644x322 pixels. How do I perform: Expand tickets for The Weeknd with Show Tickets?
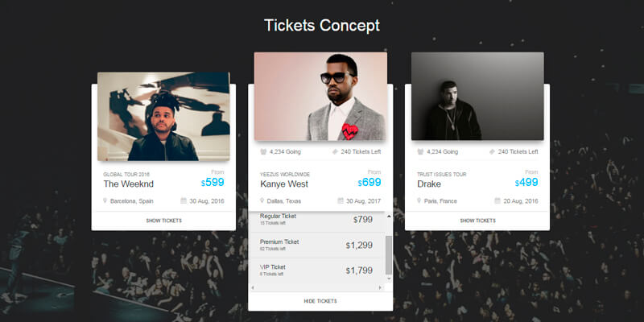click(163, 221)
